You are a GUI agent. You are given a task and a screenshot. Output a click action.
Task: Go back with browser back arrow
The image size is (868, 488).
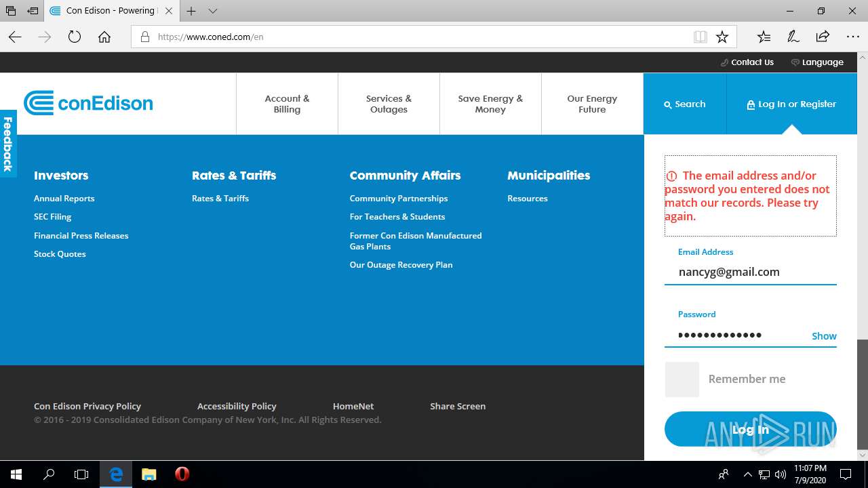point(15,37)
